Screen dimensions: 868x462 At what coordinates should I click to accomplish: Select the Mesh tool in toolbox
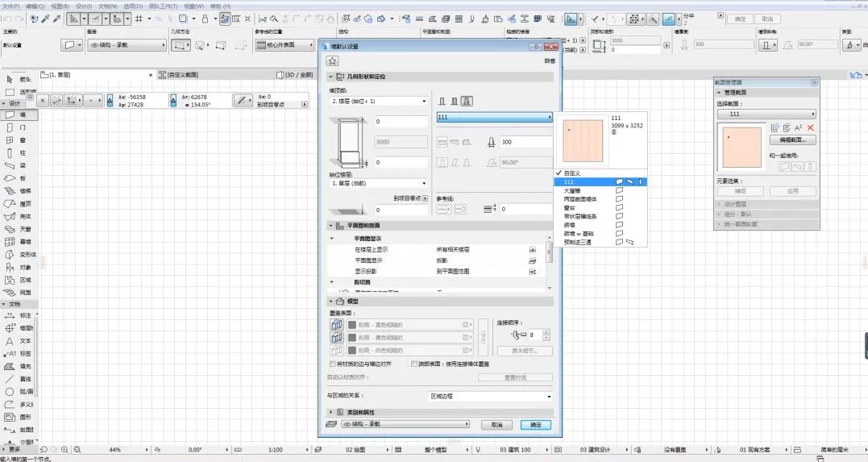tap(19, 293)
